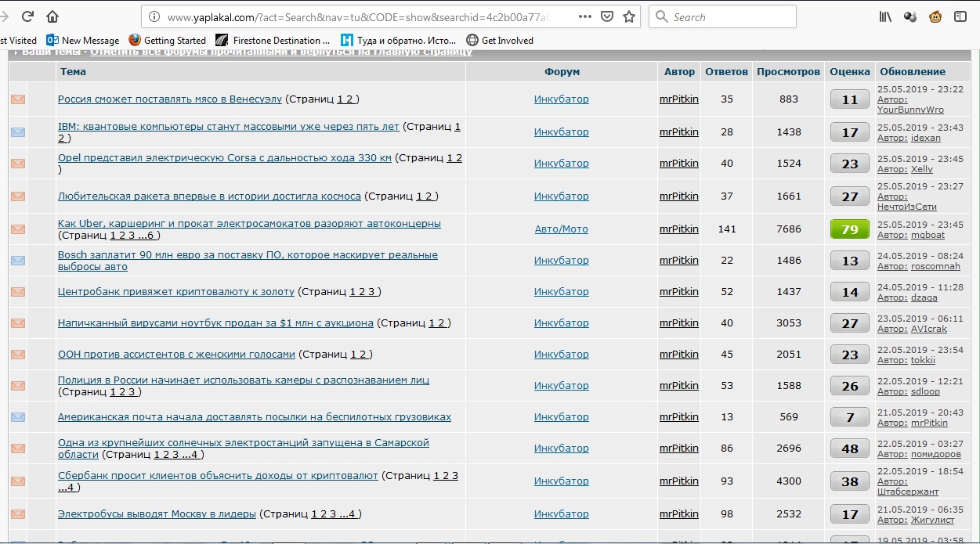Open topic Россия сможет поставлять мясо в Венесуэлу

click(170, 99)
